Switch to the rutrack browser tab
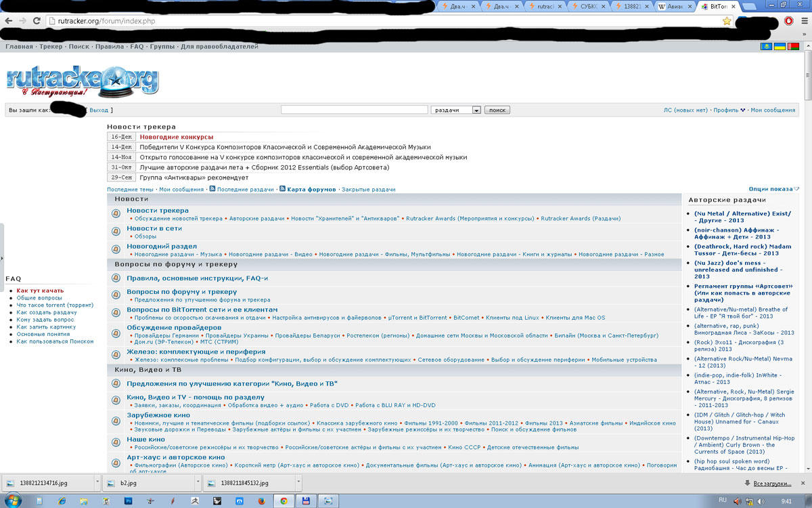This screenshot has width=812, height=508. coord(545,6)
